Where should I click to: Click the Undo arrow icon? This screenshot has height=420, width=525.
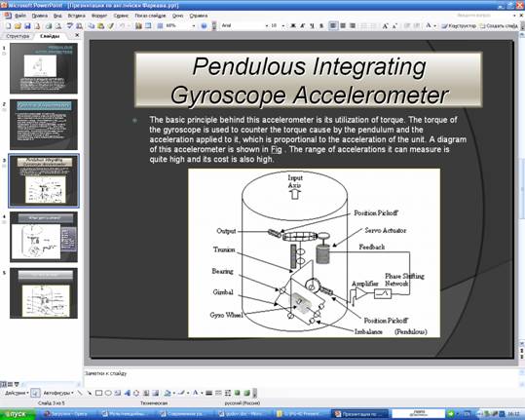[122, 25]
